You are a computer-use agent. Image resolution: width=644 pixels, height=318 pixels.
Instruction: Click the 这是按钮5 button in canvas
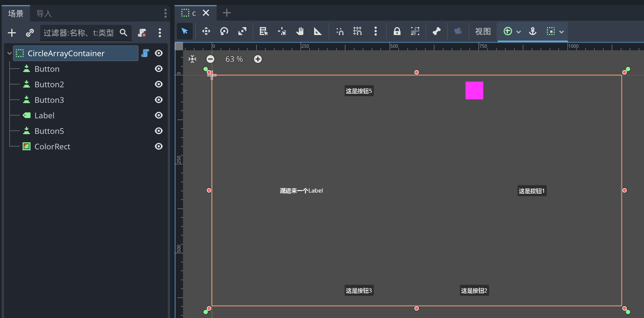coord(359,91)
